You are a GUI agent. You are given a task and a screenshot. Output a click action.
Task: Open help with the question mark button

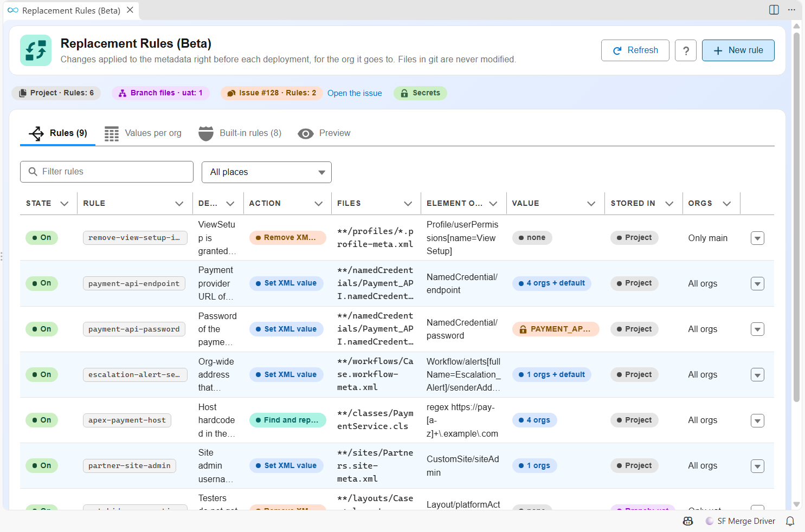[x=686, y=50]
